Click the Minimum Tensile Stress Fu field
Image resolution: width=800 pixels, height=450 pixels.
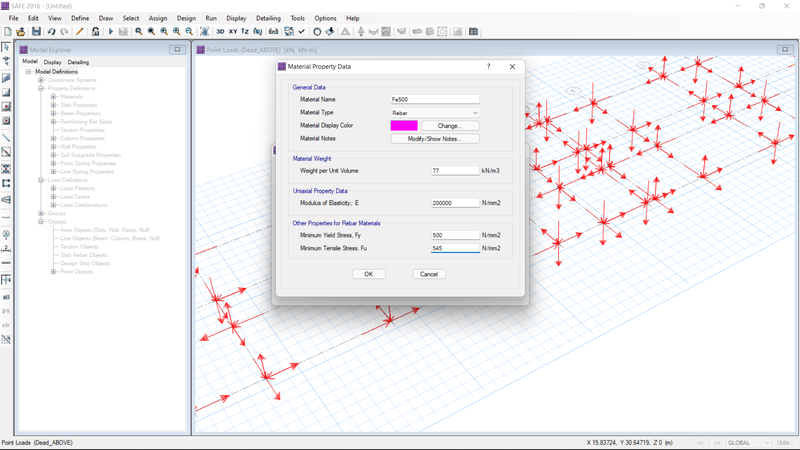(455, 248)
